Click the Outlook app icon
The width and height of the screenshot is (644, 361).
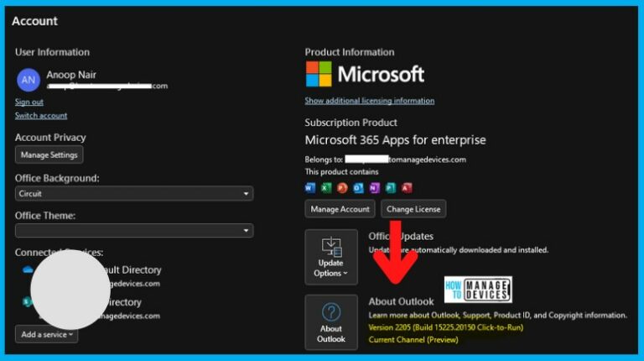point(358,188)
